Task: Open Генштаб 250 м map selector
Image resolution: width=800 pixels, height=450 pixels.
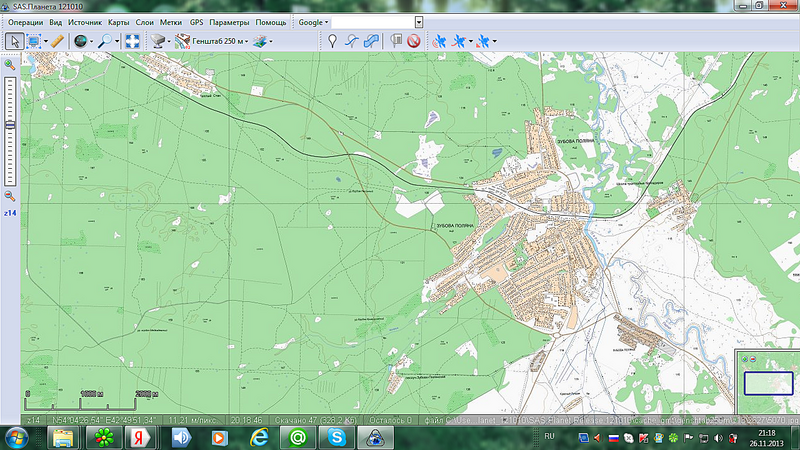Action: [x=211, y=41]
